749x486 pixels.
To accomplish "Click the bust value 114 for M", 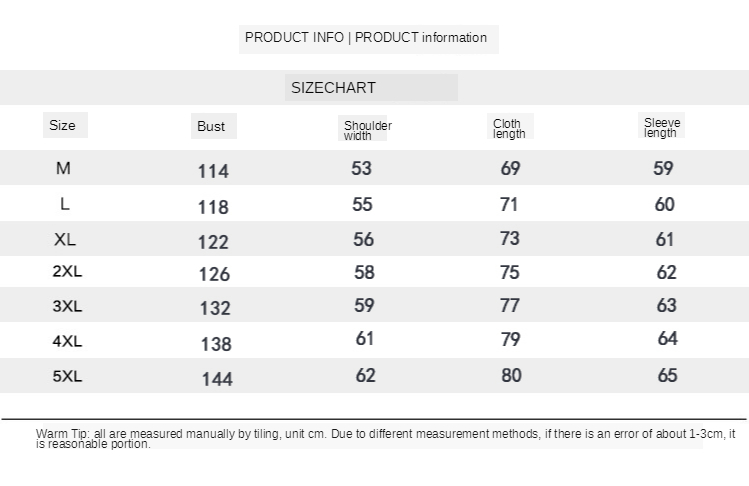I will point(213,171).
